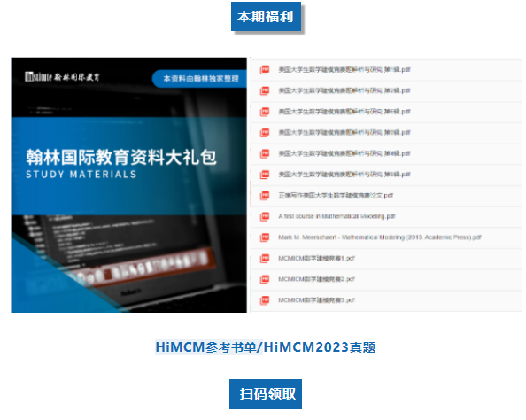Viewport: 526px width, 420px height.
Task: Click the 本期福利 blue heading button
Action: [266, 17]
